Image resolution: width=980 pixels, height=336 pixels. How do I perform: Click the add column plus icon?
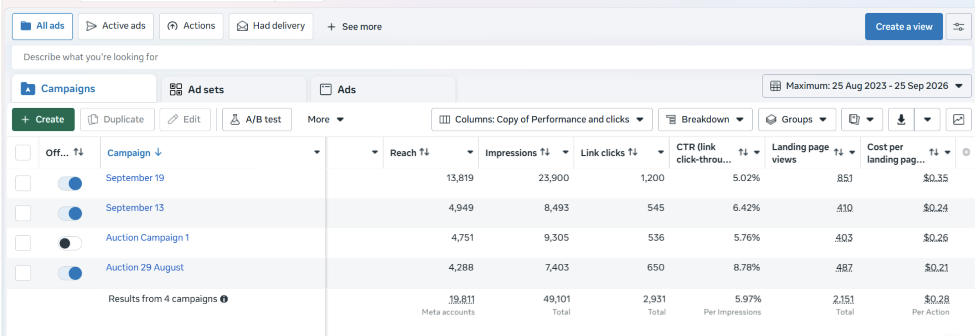point(966,152)
